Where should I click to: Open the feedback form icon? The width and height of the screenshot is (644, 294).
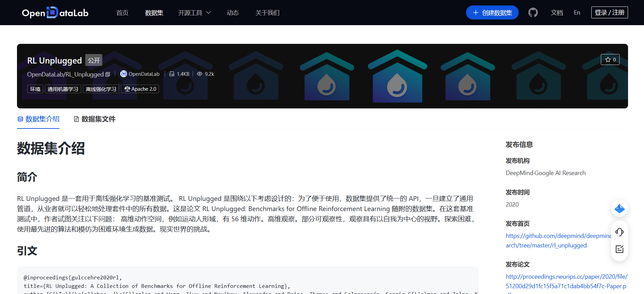pos(620,249)
